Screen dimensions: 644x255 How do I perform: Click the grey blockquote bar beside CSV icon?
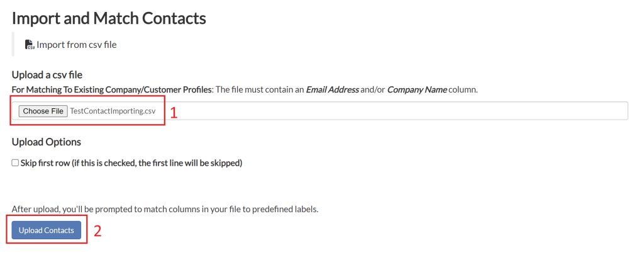[13, 45]
